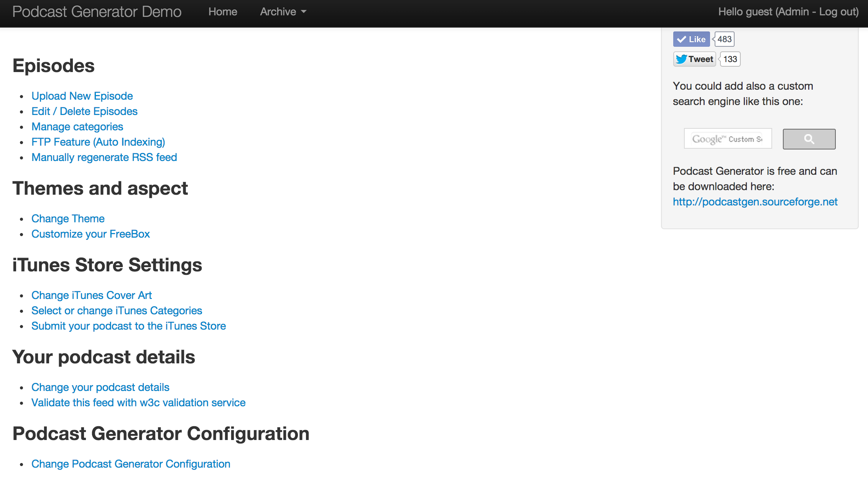Screen dimensions: 868x486
Task: Customize your FreeBox
Action: [x=90, y=234]
